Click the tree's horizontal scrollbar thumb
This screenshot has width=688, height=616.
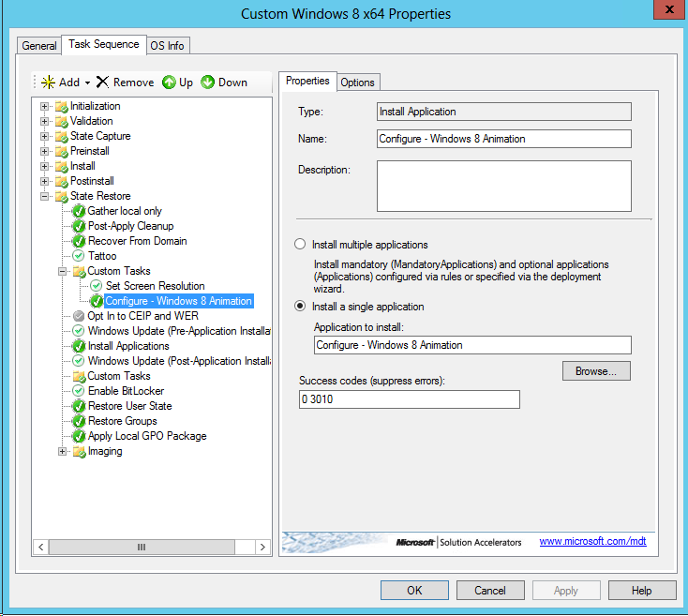click(x=142, y=548)
